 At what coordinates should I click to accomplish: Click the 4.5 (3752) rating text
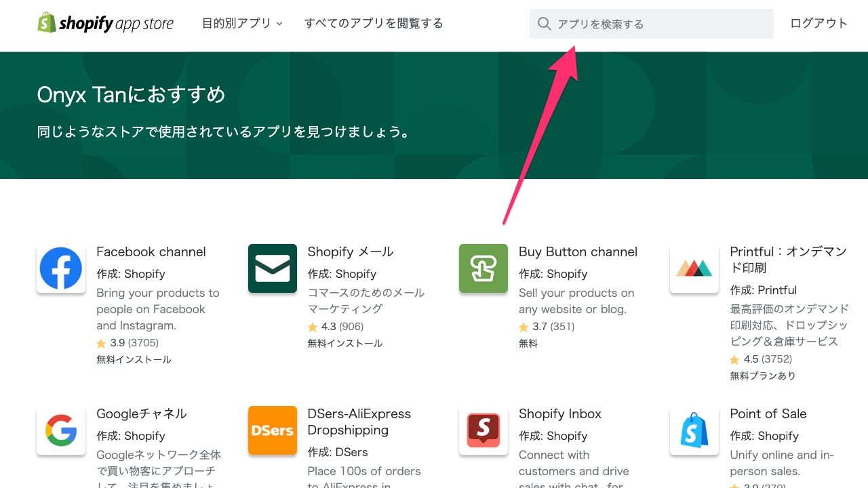tap(768, 359)
